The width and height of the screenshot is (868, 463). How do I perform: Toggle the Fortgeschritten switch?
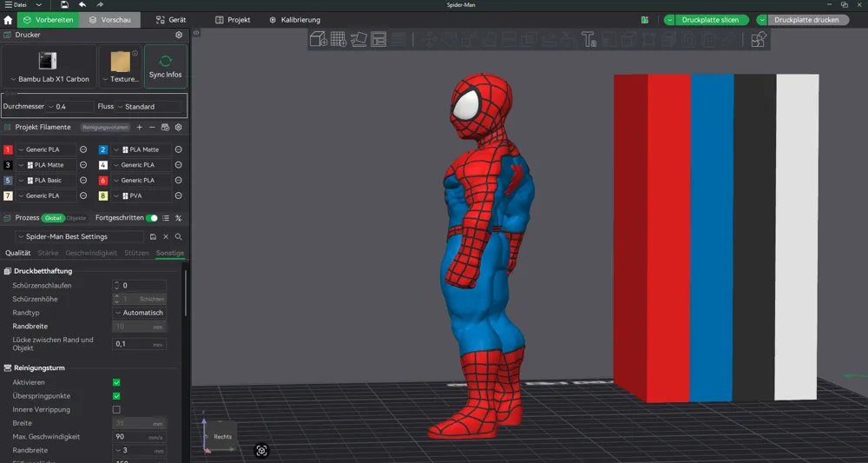click(151, 218)
